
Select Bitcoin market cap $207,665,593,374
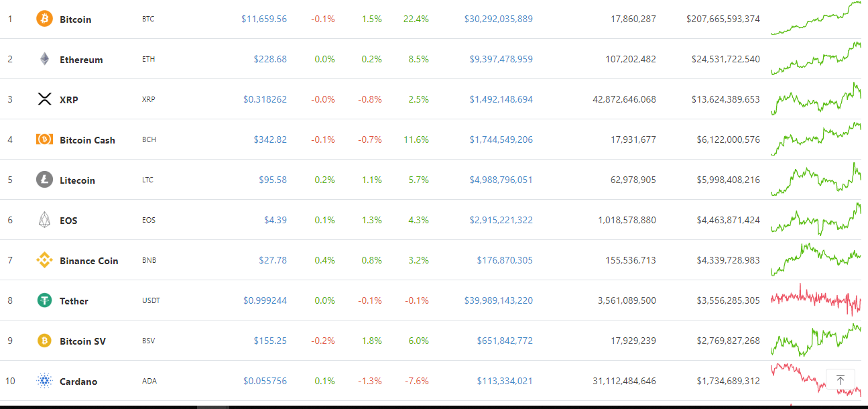click(723, 19)
